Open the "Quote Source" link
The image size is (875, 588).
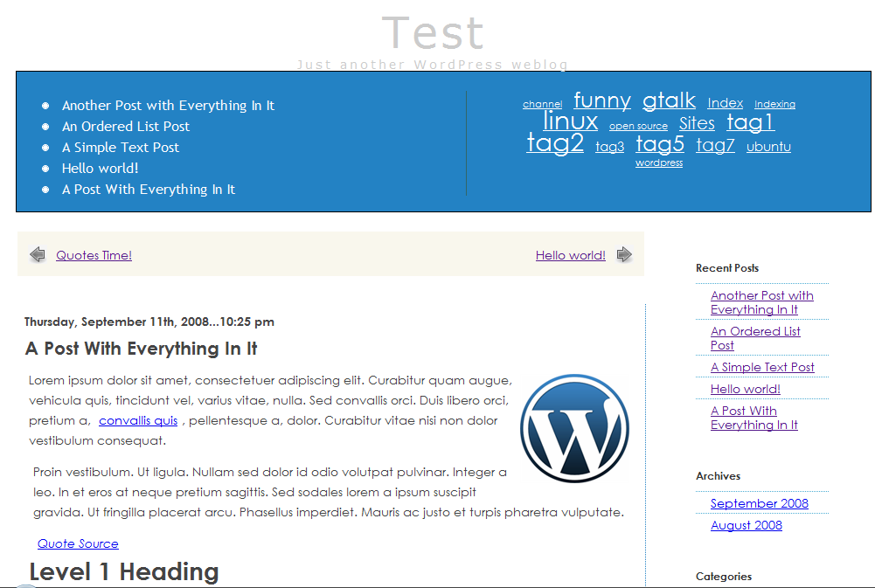click(x=78, y=543)
